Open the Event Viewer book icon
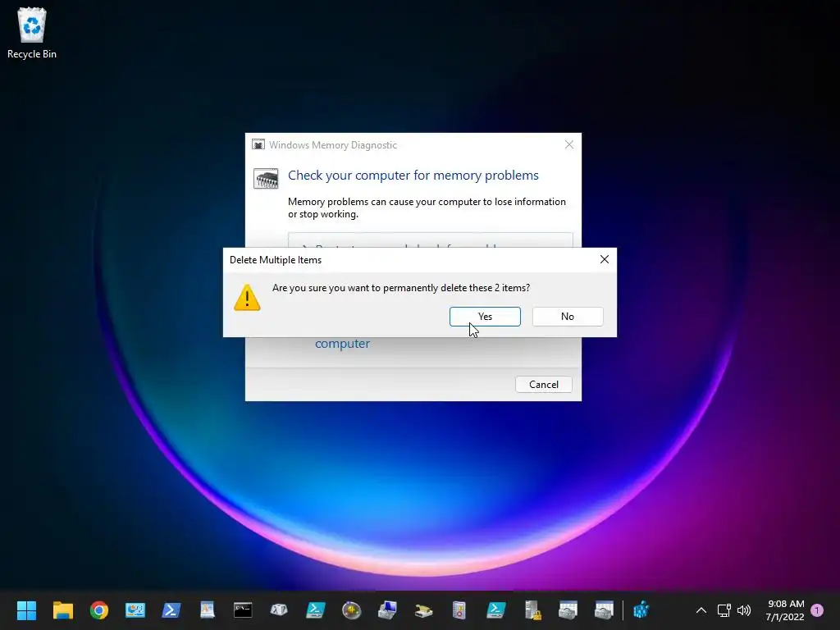Image resolution: width=840 pixels, height=630 pixels. (x=459, y=610)
